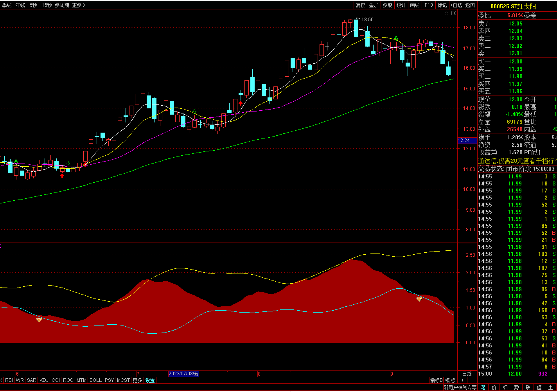Switch to the CCI indicator tab
This screenshot has height=392, width=557.
(x=56, y=380)
